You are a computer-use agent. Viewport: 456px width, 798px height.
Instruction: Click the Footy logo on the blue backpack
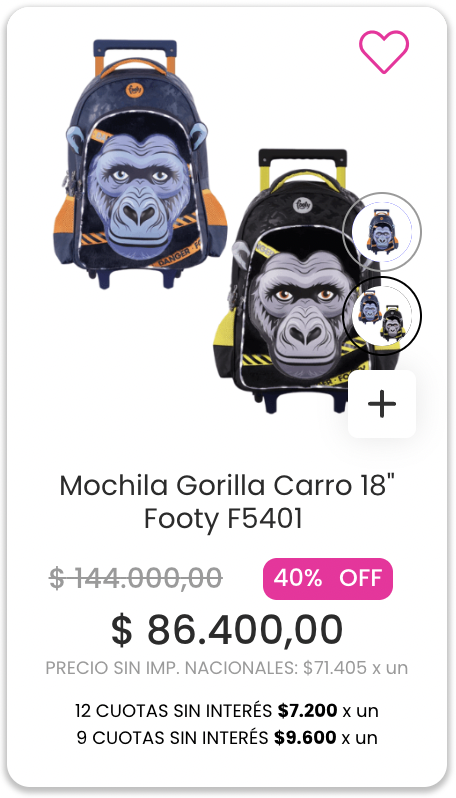click(135, 91)
